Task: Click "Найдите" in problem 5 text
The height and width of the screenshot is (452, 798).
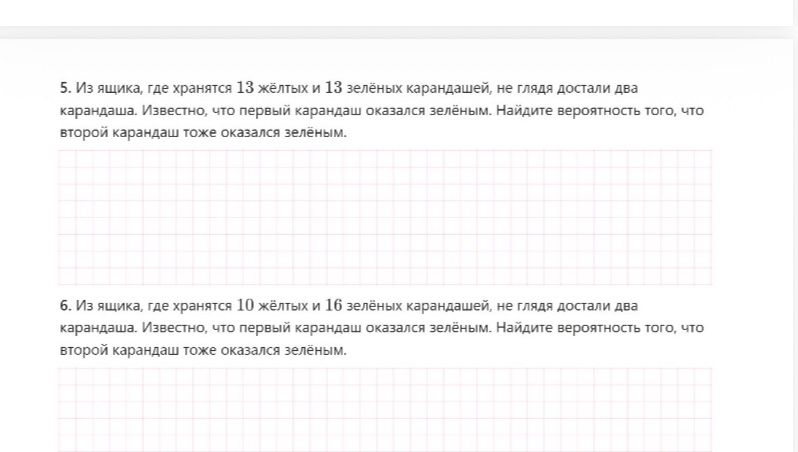Action: coord(525,110)
